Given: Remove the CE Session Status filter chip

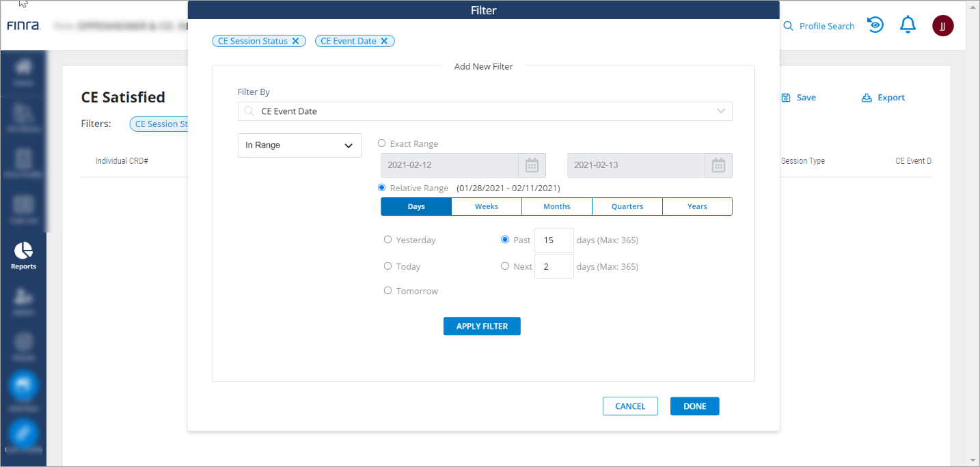Looking at the screenshot, I should [295, 41].
